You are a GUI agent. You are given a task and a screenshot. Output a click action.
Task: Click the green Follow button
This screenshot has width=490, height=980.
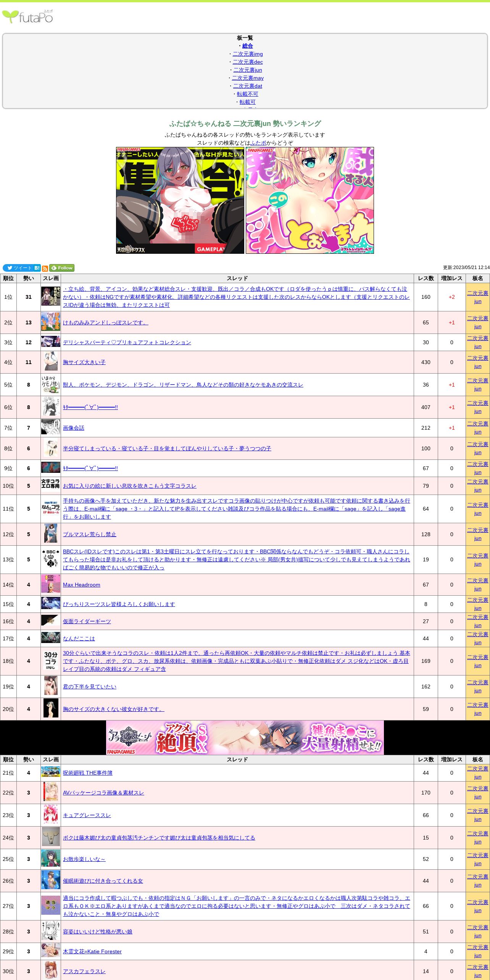[62, 268]
